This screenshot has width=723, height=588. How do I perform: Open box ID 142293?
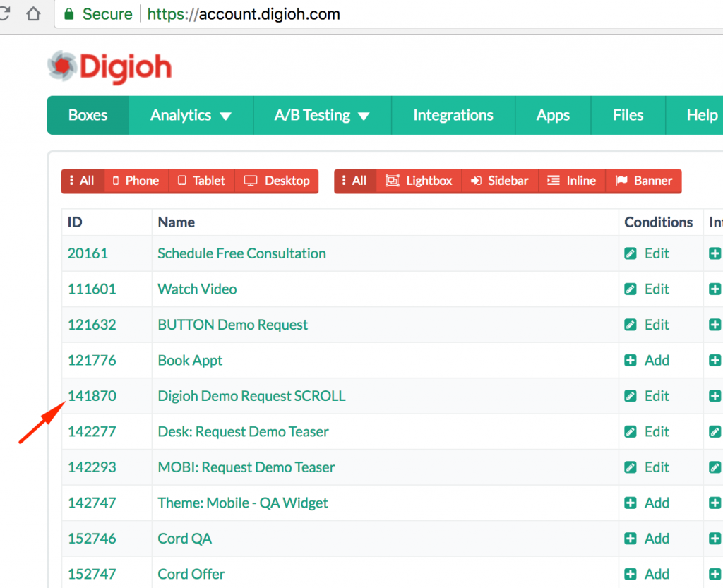(x=92, y=467)
